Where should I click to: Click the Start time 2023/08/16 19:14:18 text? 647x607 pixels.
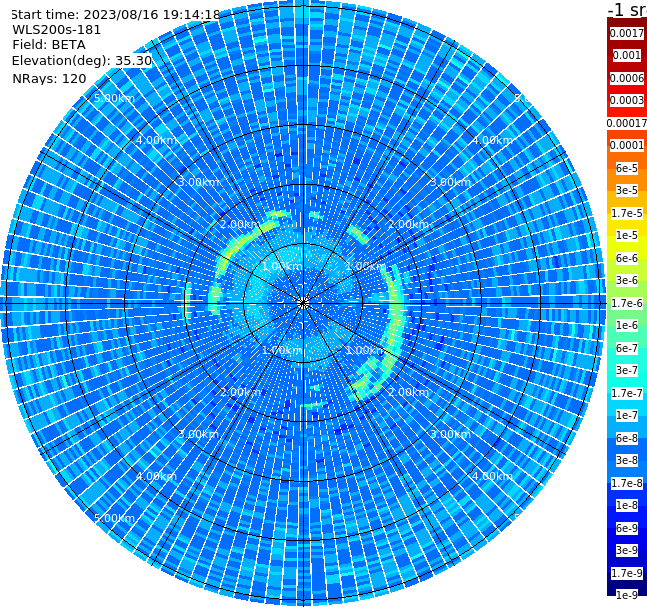tap(116, 15)
